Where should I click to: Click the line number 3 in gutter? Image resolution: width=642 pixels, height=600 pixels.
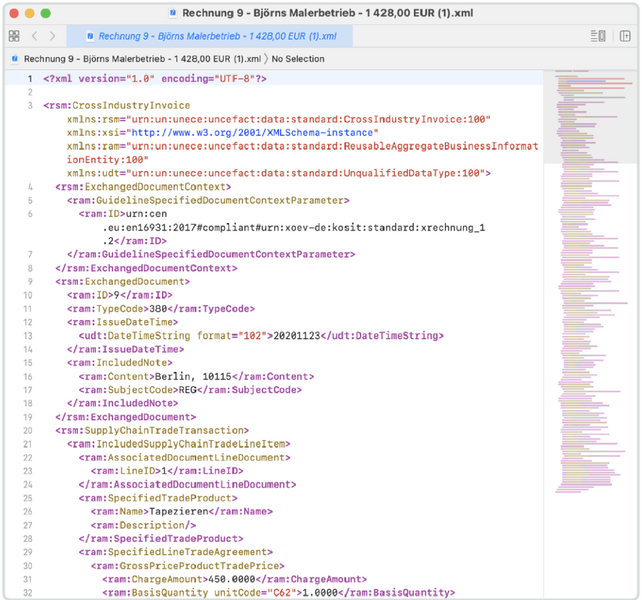click(x=31, y=105)
